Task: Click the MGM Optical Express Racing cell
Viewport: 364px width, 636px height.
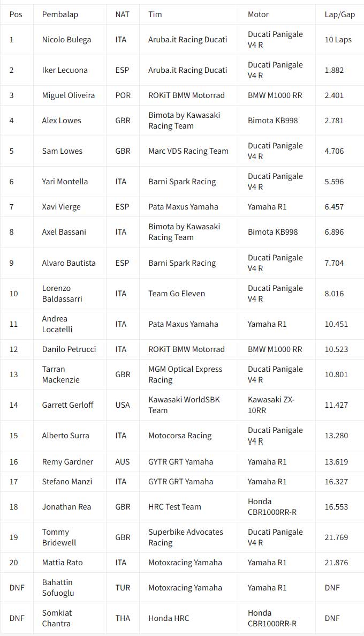Action: point(185,375)
